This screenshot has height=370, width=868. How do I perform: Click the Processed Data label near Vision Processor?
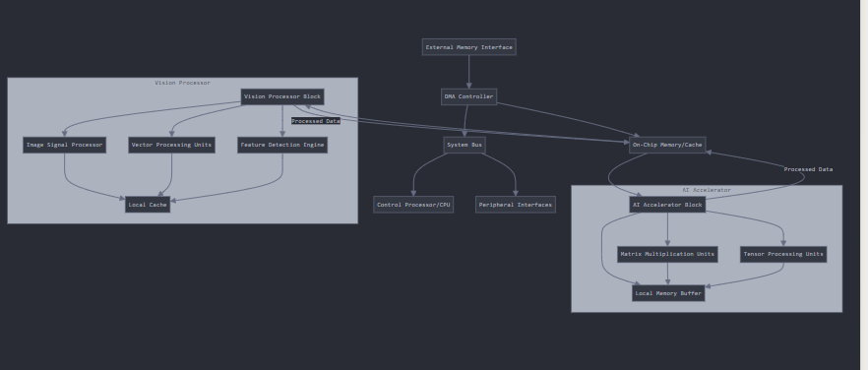pos(316,121)
